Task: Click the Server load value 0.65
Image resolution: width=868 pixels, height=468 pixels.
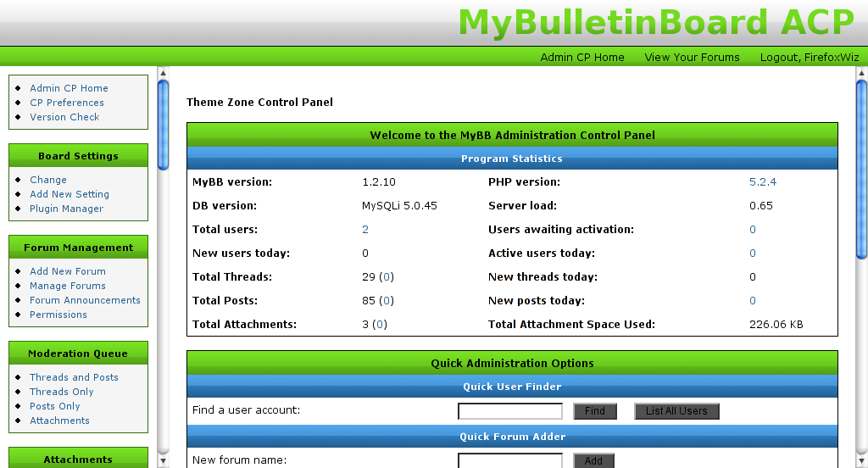Action: (761, 205)
